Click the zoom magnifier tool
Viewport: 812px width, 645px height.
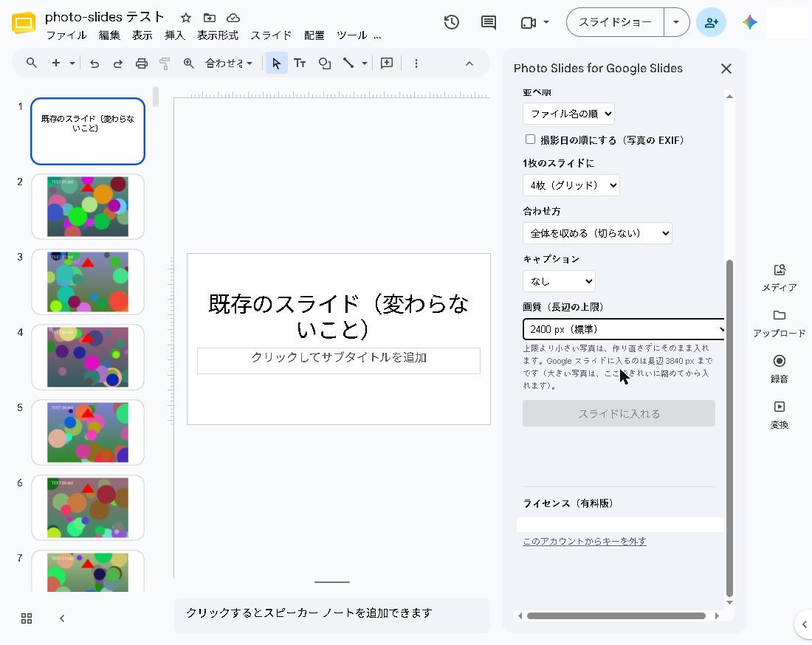tap(188, 63)
